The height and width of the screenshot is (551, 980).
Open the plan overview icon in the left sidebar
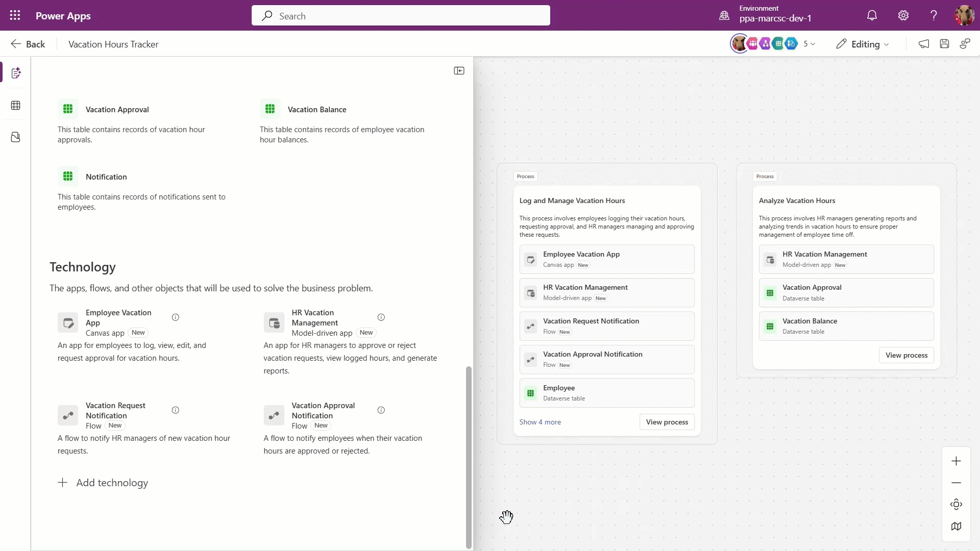click(x=15, y=72)
